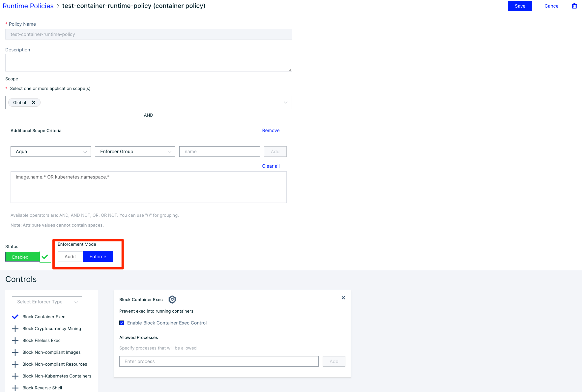Remove the Global scope chip
The height and width of the screenshot is (392, 582).
tap(33, 102)
